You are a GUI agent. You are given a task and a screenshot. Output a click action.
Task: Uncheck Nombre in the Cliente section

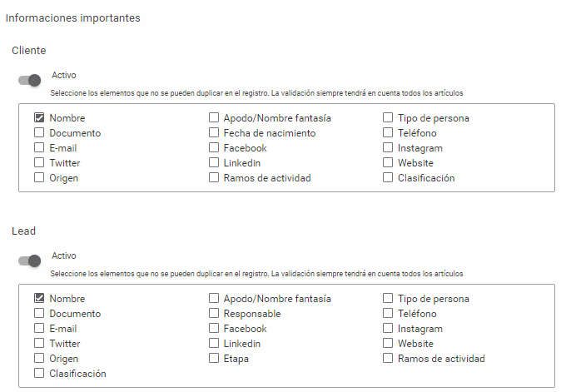click(x=39, y=117)
